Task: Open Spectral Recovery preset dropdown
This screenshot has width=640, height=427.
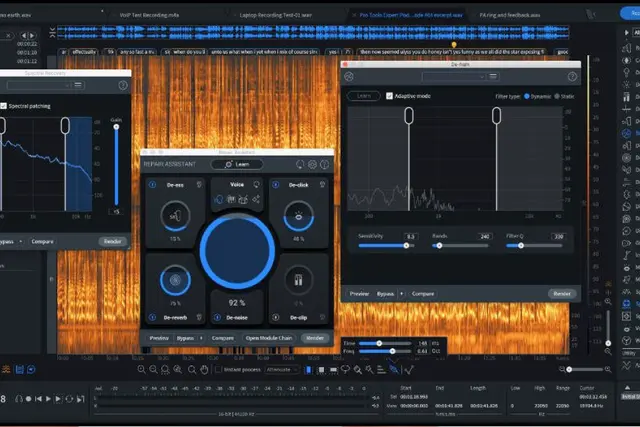Action: 39,85
